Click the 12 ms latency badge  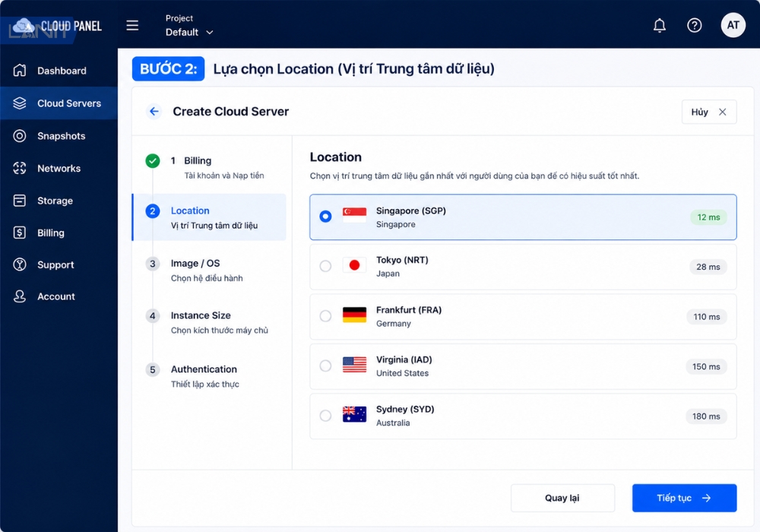(708, 217)
